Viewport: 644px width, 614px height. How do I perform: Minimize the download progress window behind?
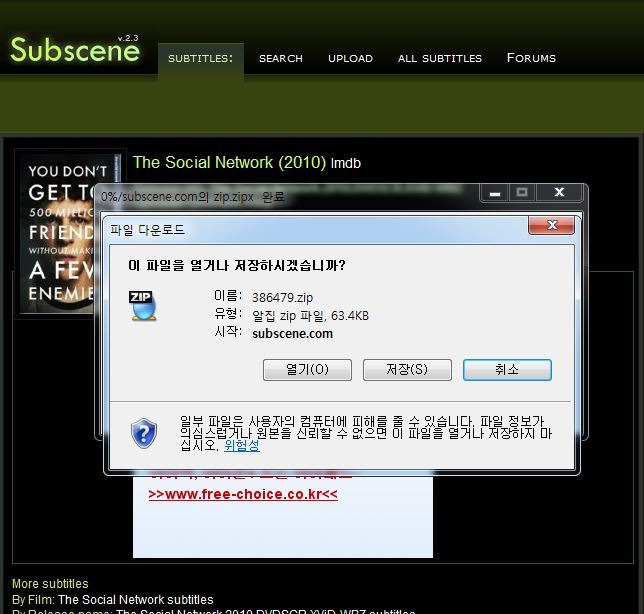click(494, 193)
